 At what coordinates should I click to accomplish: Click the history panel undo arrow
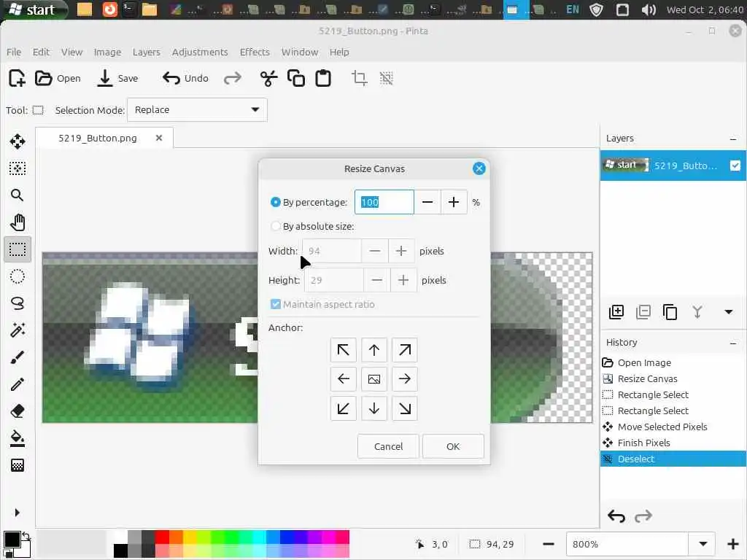(x=616, y=516)
